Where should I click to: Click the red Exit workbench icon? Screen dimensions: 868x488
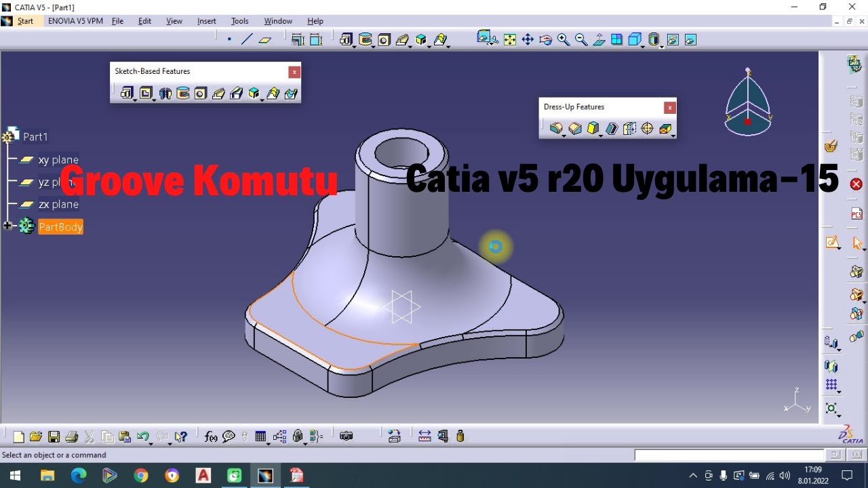[x=856, y=184]
